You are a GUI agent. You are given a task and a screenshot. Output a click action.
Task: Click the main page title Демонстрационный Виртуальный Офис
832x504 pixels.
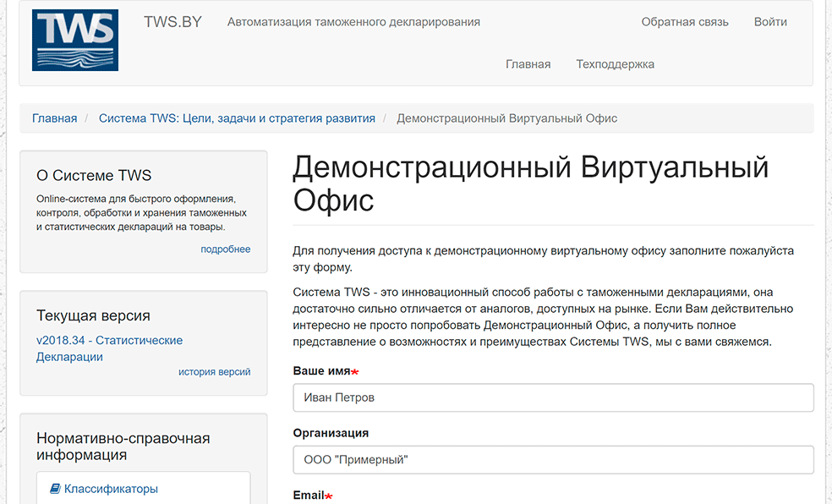tap(531, 184)
